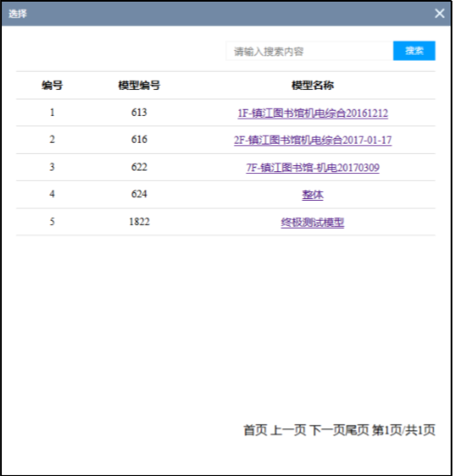Screen dimensions: 454x476
Task: Select the 整体 model link
Action: [x=313, y=195]
